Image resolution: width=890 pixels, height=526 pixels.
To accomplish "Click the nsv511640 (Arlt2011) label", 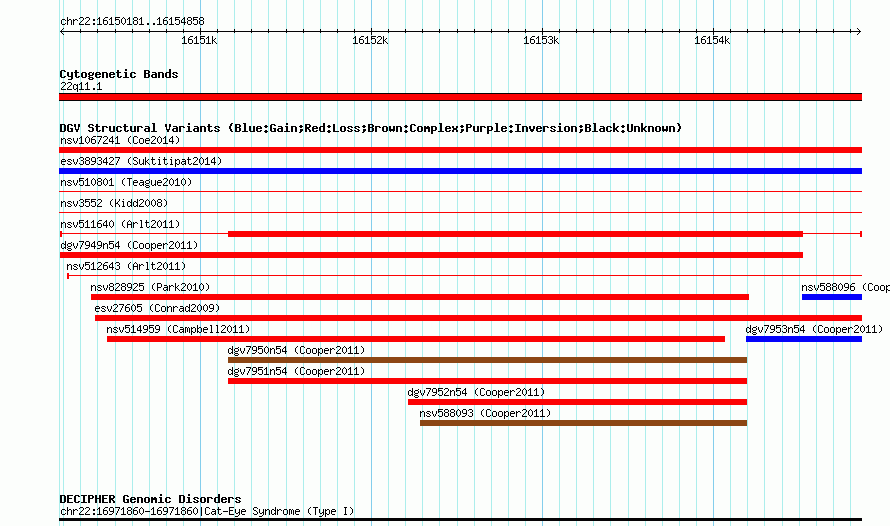I will (120, 224).
